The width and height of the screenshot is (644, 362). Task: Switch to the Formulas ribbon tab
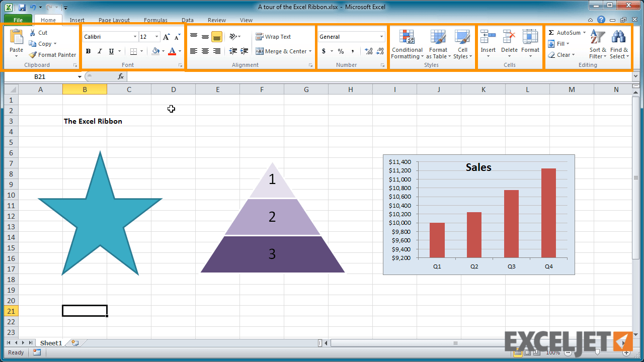point(155,20)
